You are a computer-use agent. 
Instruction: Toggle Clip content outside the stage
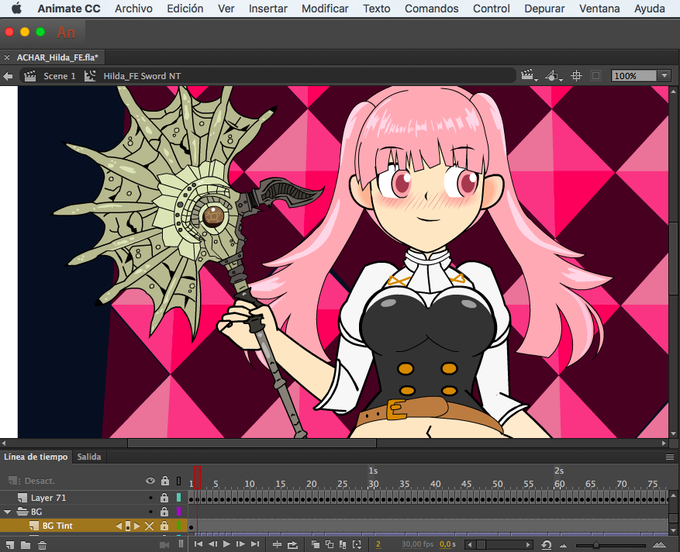coord(596,76)
